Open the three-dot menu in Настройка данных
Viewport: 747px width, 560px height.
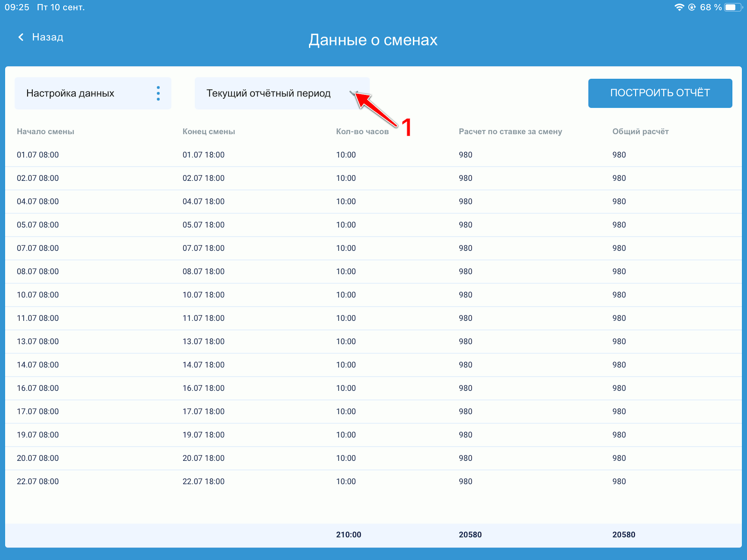(x=158, y=93)
